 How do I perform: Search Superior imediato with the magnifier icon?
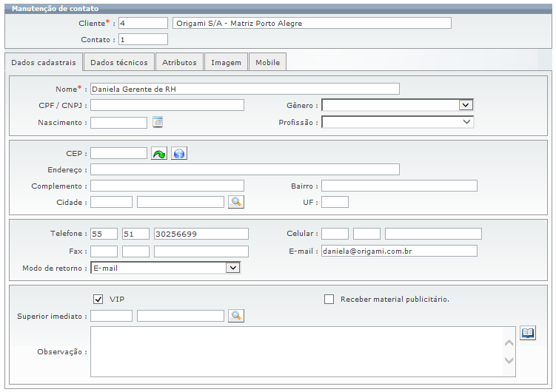(235, 316)
